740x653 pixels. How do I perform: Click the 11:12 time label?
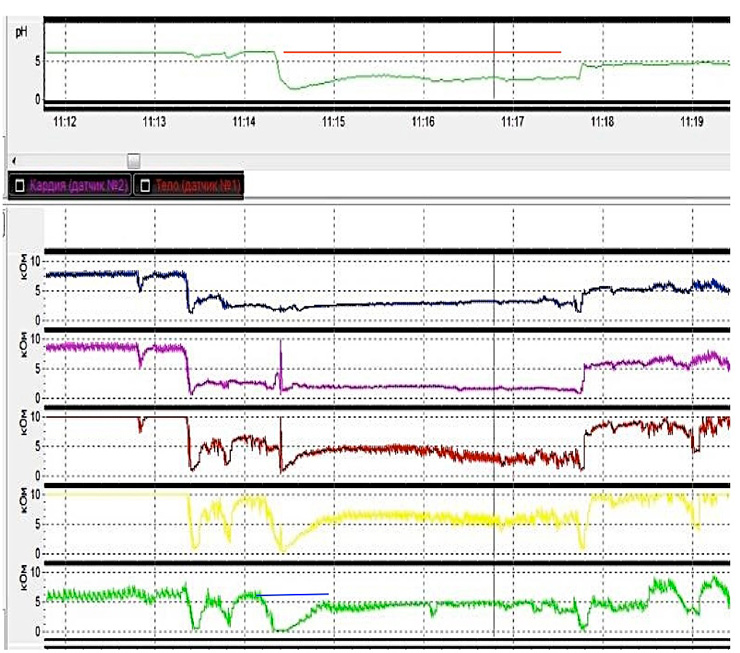coord(65,122)
